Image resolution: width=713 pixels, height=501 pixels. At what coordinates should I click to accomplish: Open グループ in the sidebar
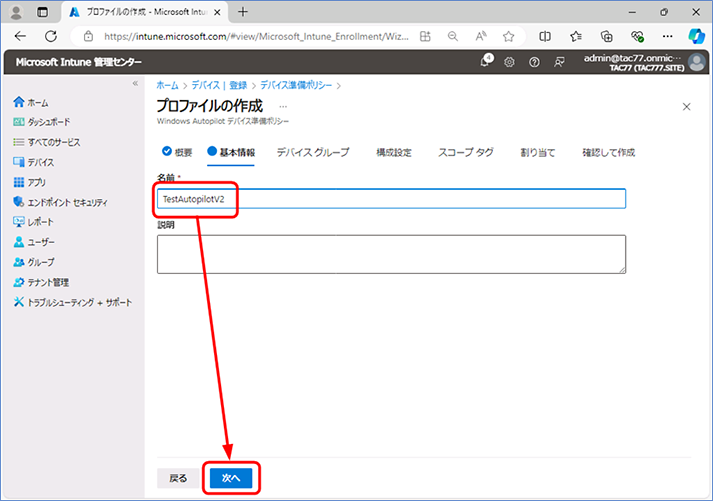(x=34, y=262)
